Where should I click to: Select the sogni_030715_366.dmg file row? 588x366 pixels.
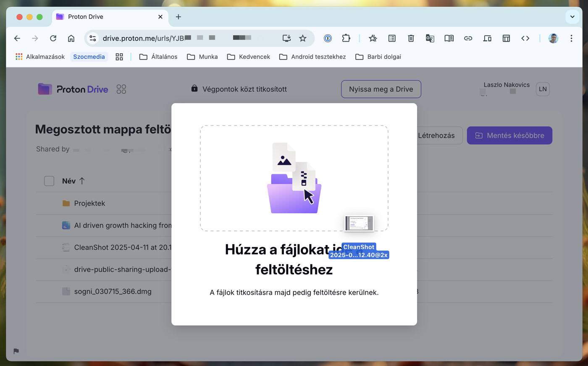tap(294, 291)
